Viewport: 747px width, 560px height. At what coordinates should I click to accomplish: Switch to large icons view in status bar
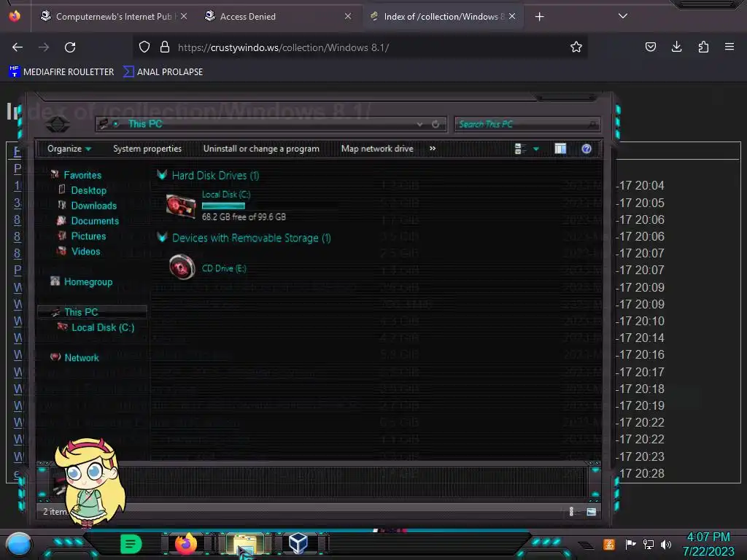[x=591, y=512]
